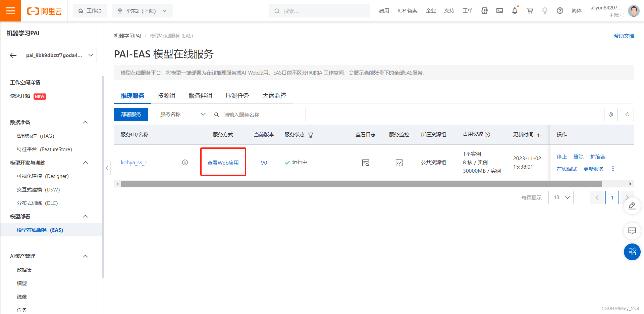Open service monitoring chart icon for kohya_ss_1
Screen dimensions: 644x314
[399, 163]
